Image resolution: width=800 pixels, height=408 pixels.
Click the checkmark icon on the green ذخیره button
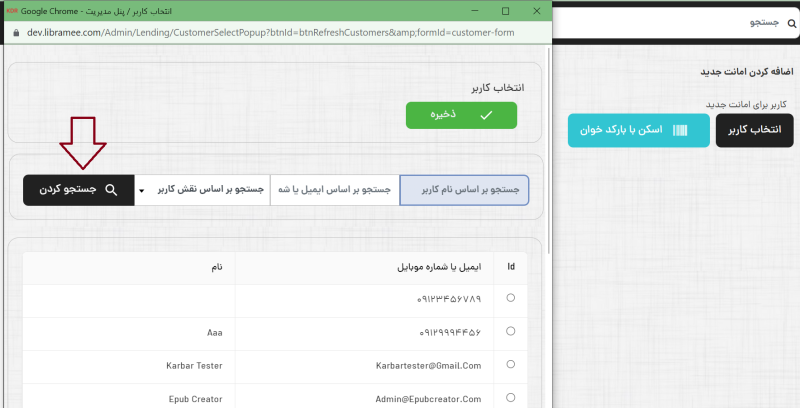[x=486, y=115]
